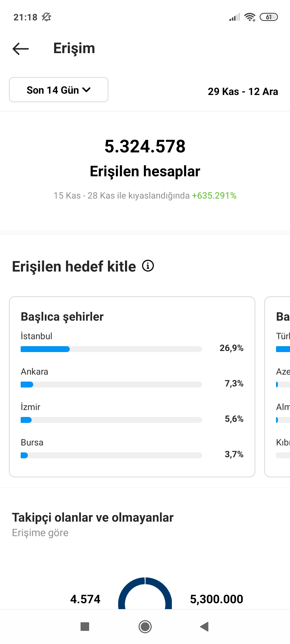Open the Son 14 Gün dropdown
Screen dimensions: 290x644
coord(59,90)
